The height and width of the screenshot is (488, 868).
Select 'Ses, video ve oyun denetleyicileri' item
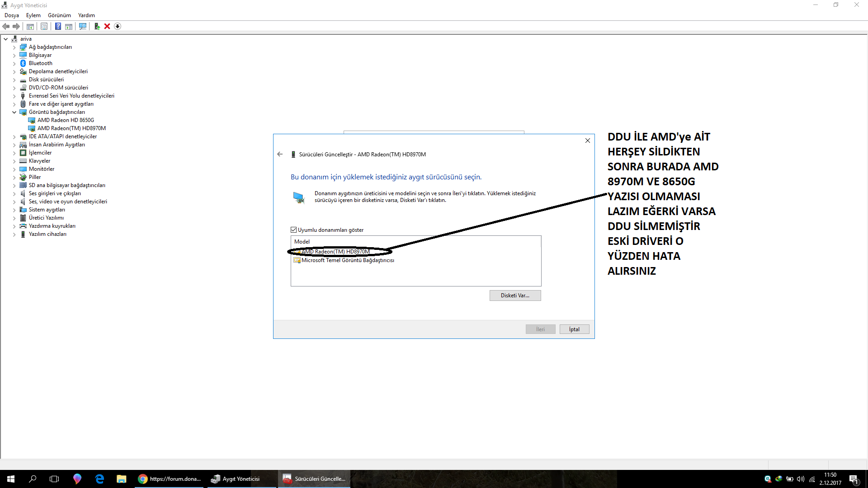tap(68, 202)
